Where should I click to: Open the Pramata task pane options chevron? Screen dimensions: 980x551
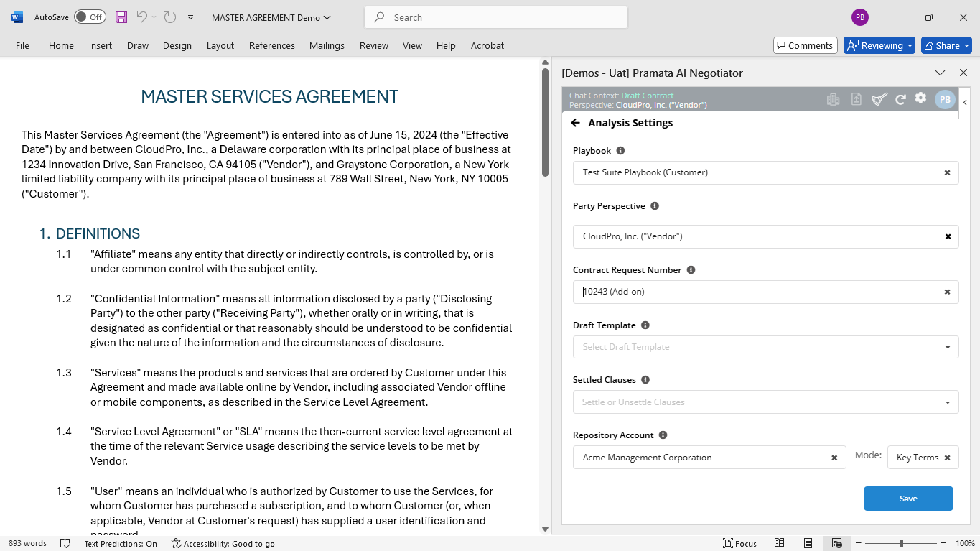(940, 73)
